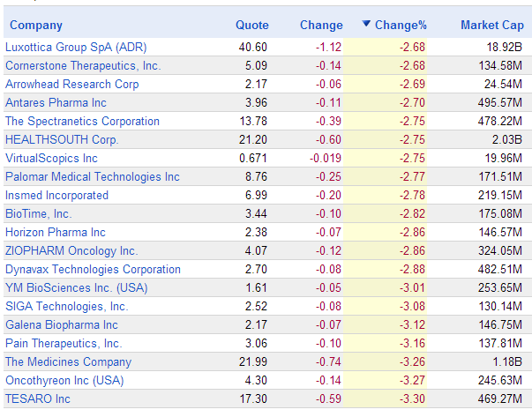Select The Medicines Company quote 21.99
The width and height of the screenshot is (532, 417).
tap(253, 361)
